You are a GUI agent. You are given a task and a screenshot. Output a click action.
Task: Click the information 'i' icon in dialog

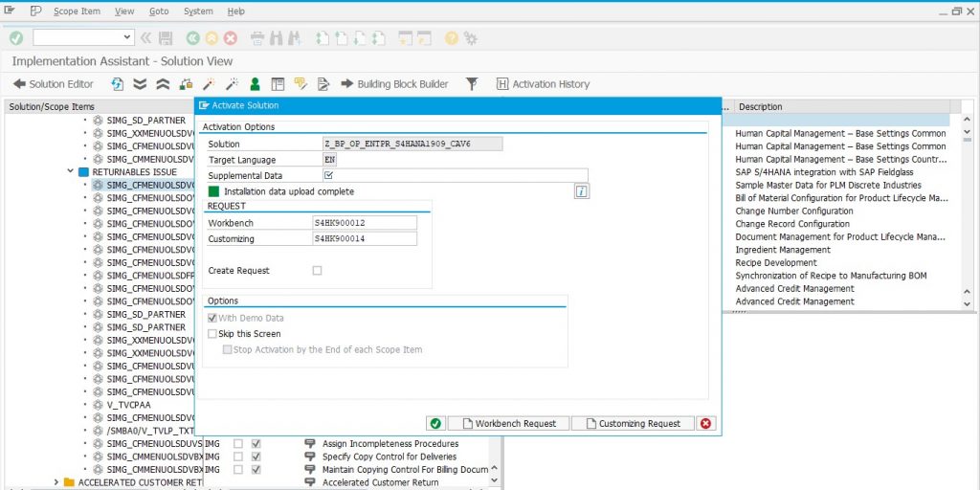pos(582,191)
